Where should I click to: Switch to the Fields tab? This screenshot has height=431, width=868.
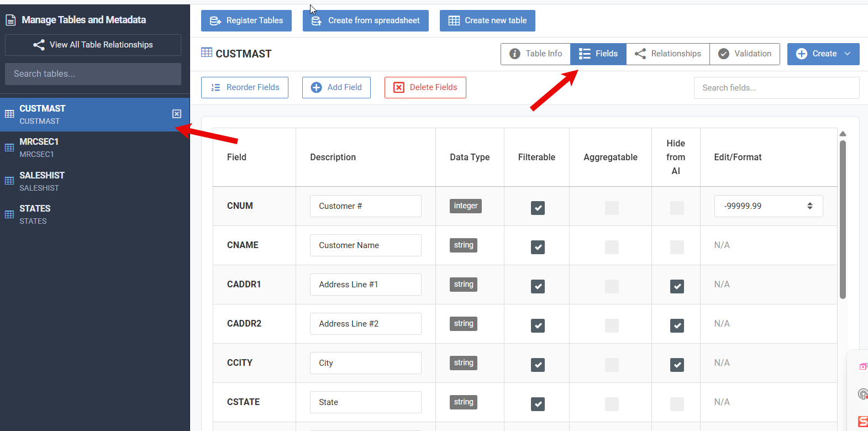tap(598, 54)
